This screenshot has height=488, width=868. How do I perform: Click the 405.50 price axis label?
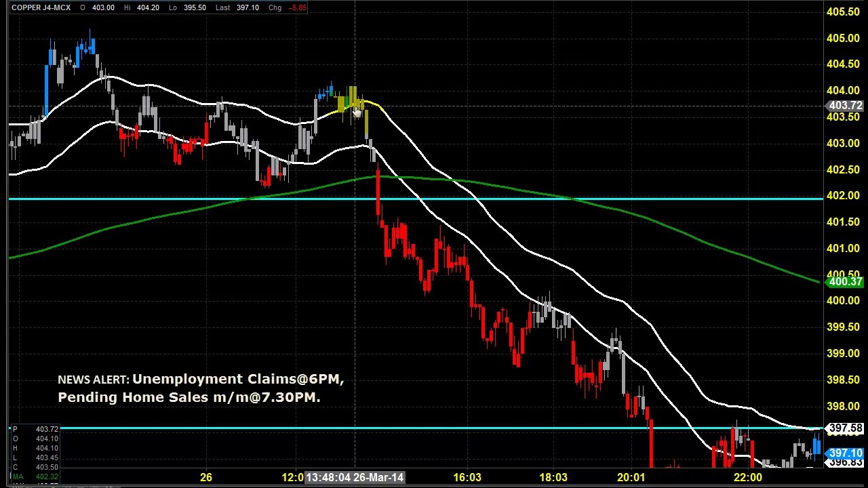tap(843, 12)
